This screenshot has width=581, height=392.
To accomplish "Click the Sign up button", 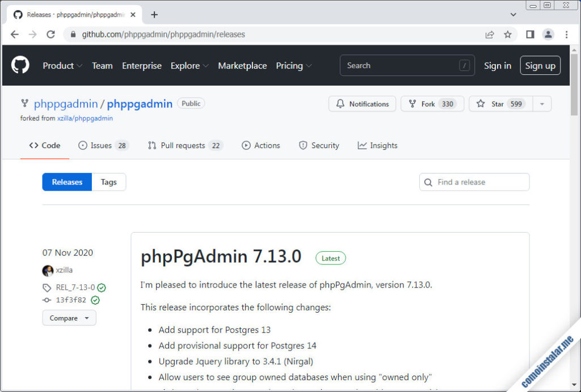I will pyautogui.click(x=540, y=65).
